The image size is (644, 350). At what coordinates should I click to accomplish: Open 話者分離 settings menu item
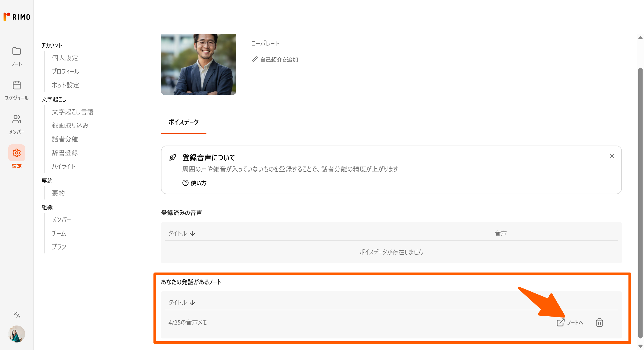coord(65,139)
